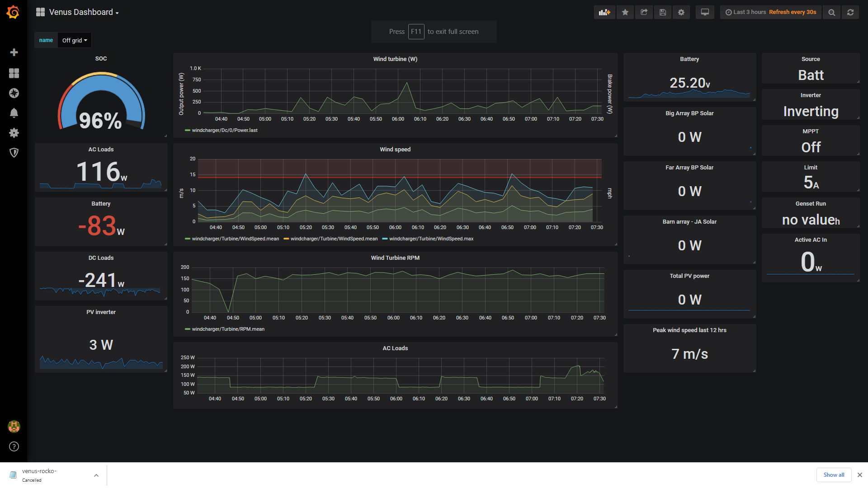The image size is (868, 488).
Task: Open dashboard settings gear in top toolbar
Action: coord(681,12)
